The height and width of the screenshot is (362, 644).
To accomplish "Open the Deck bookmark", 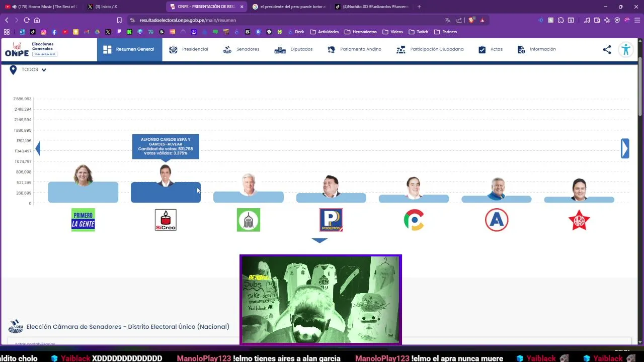I will pyautogui.click(x=296, y=32).
